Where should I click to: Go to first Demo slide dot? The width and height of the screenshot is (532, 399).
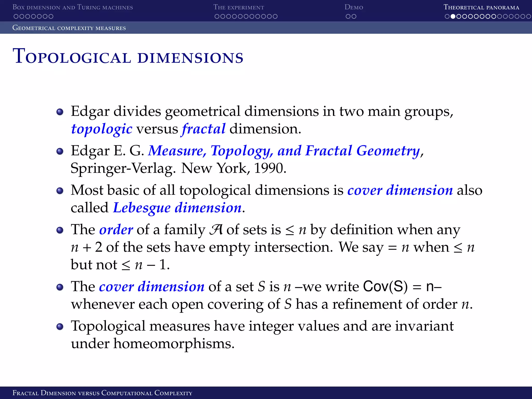click(x=348, y=16)
